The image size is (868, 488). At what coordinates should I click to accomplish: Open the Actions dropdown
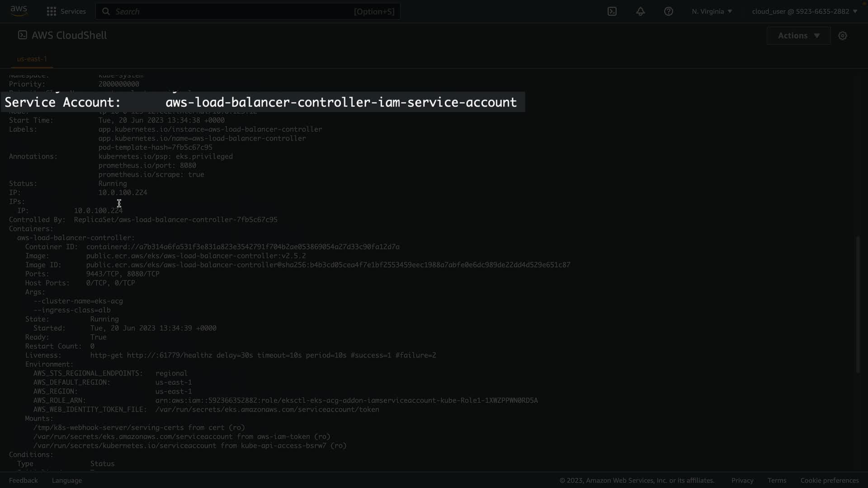click(798, 36)
